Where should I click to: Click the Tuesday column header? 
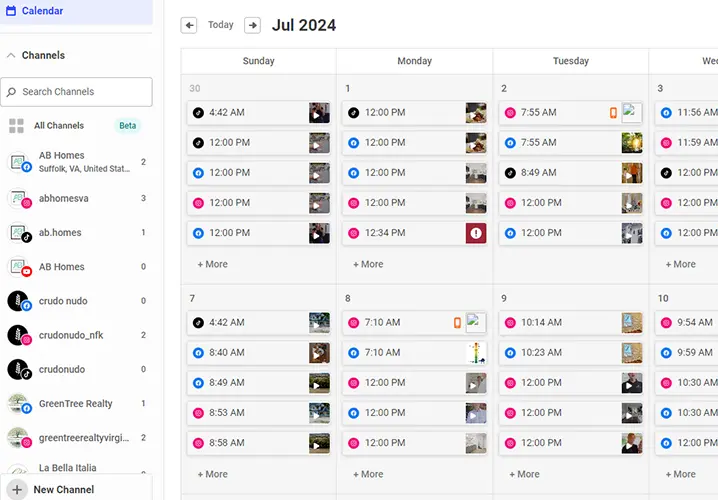[x=571, y=61]
